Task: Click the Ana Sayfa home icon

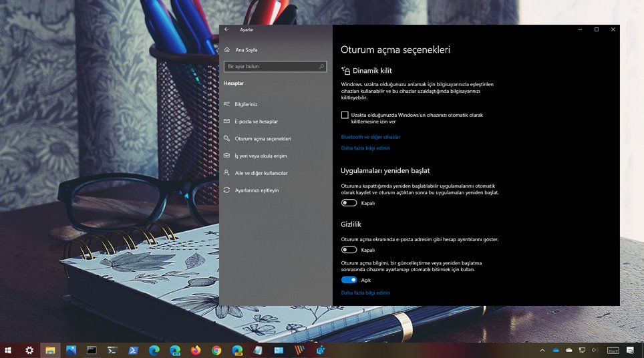Action: 227,50
